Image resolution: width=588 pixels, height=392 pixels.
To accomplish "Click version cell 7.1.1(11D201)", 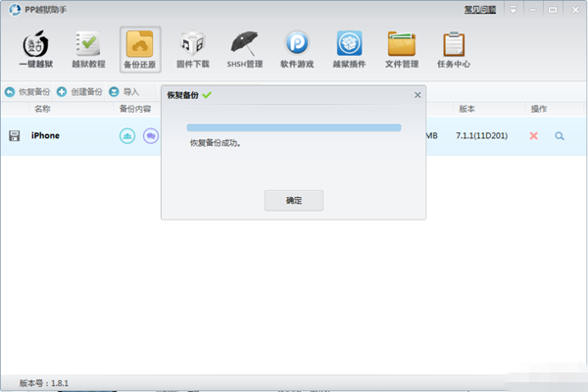I will tap(481, 136).
